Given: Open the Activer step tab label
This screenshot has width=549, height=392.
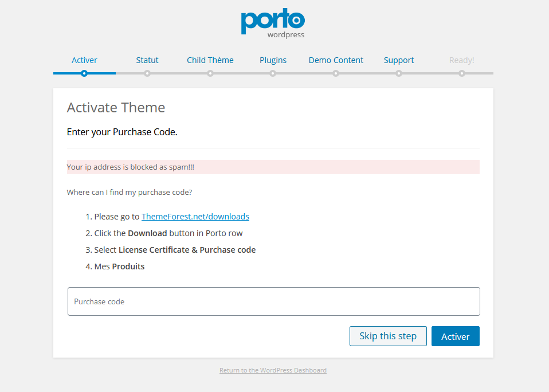Looking at the screenshot, I should [84, 60].
